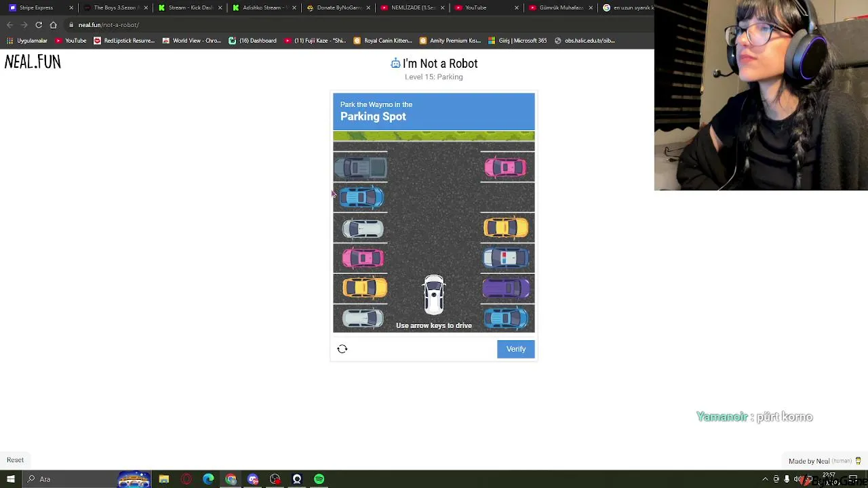Screen dimensions: 868x488
Task: Open the Amity Premium bookmark
Action: 450,41
